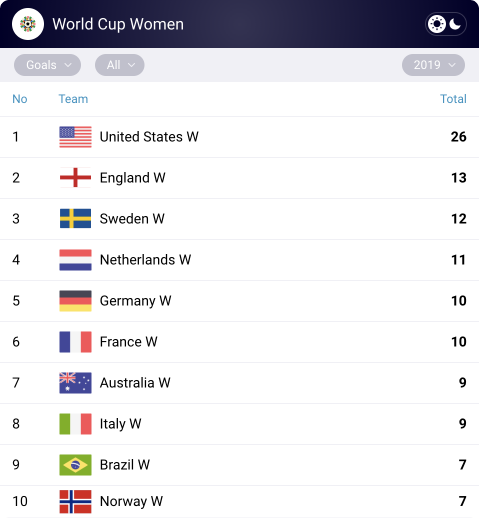Open the France W team link

tap(129, 342)
